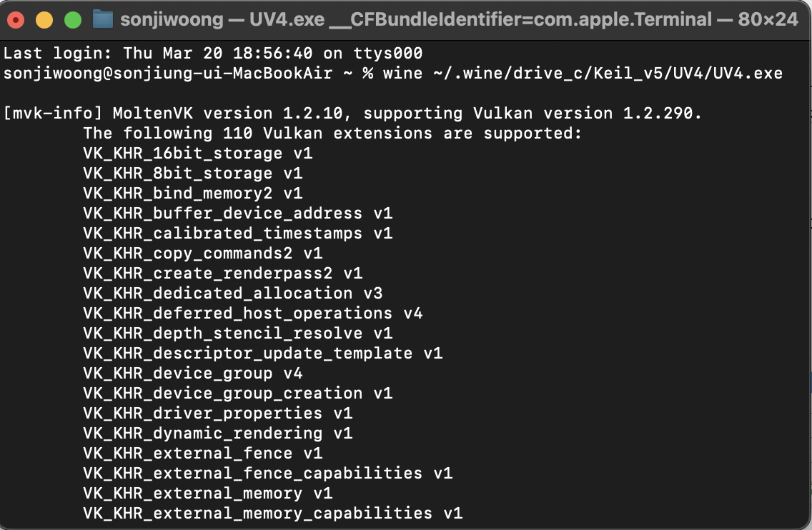Click the red close window button

tap(16, 20)
